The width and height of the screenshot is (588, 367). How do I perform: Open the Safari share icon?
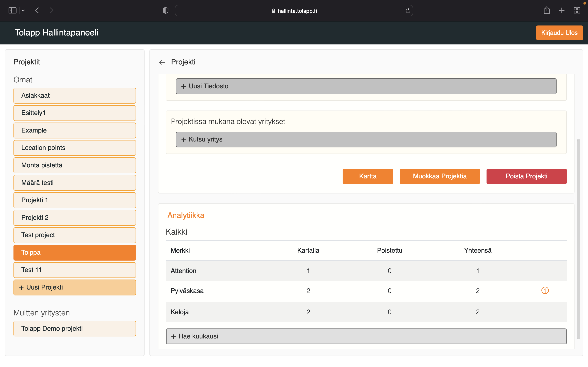pos(547,10)
